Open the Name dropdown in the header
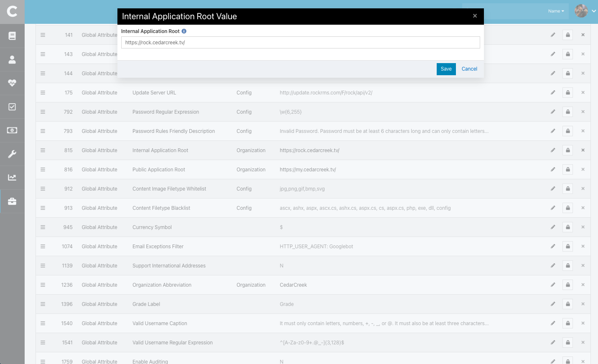Viewport: 598px width, 364px height. pos(556,11)
